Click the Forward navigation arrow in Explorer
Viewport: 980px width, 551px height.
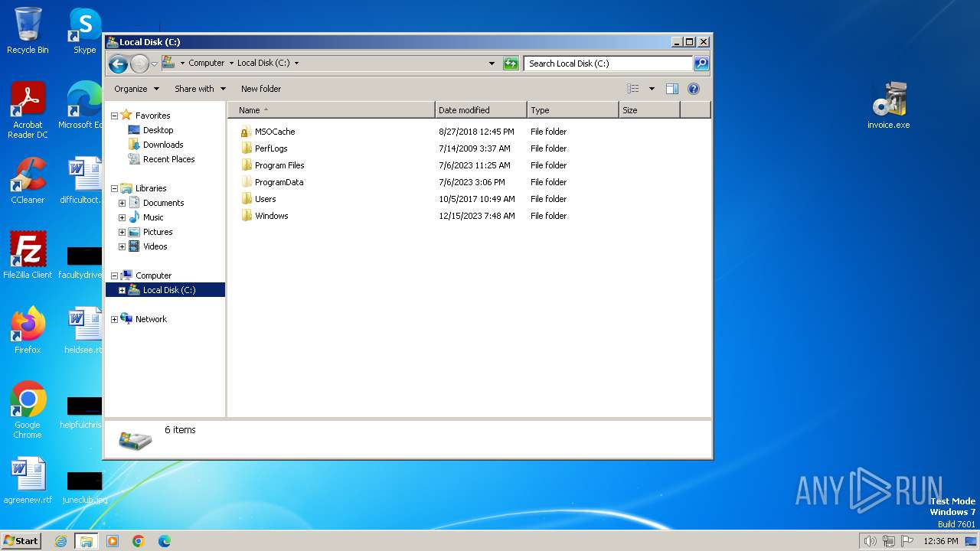tap(139, 64)
